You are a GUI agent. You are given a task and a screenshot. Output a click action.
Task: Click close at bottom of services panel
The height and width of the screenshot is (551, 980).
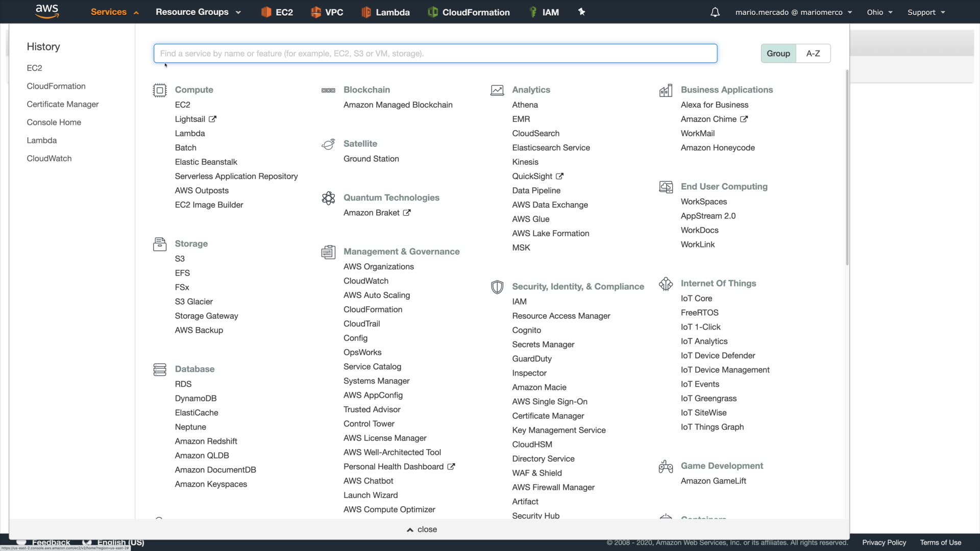[422, 530]
